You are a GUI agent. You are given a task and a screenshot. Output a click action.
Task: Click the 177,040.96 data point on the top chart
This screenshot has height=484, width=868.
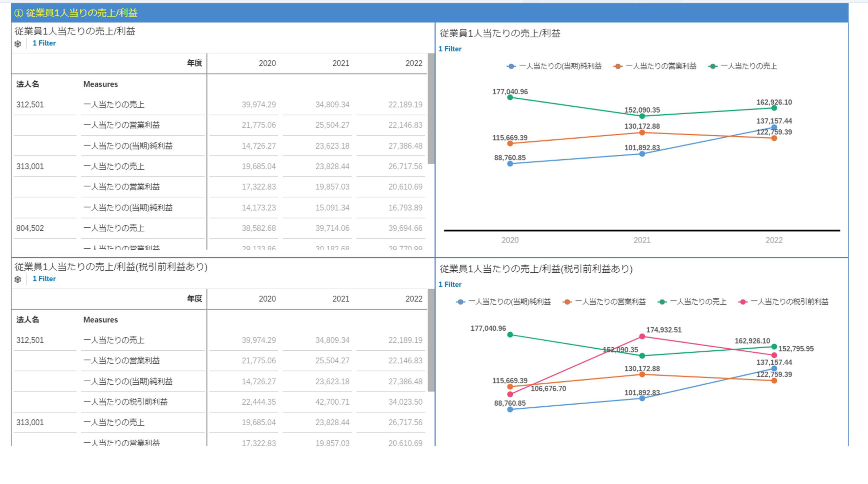510,98
